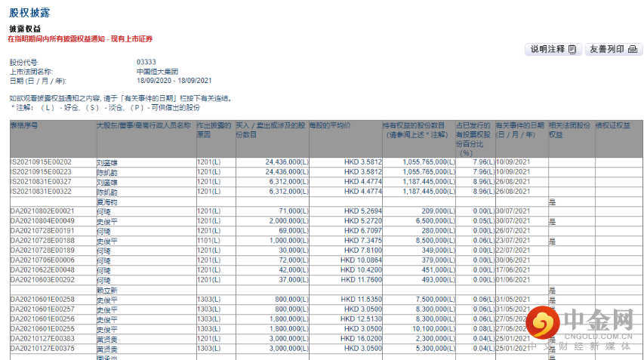The height and width of the screenshot is (360, 644).
Task: Open form DA20210728E00191
Action: pyautogui.click(x=42, y=231)
